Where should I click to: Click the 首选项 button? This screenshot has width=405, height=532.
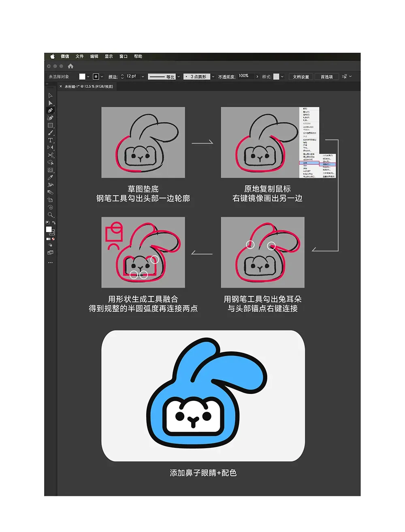(x=326, y=77)
